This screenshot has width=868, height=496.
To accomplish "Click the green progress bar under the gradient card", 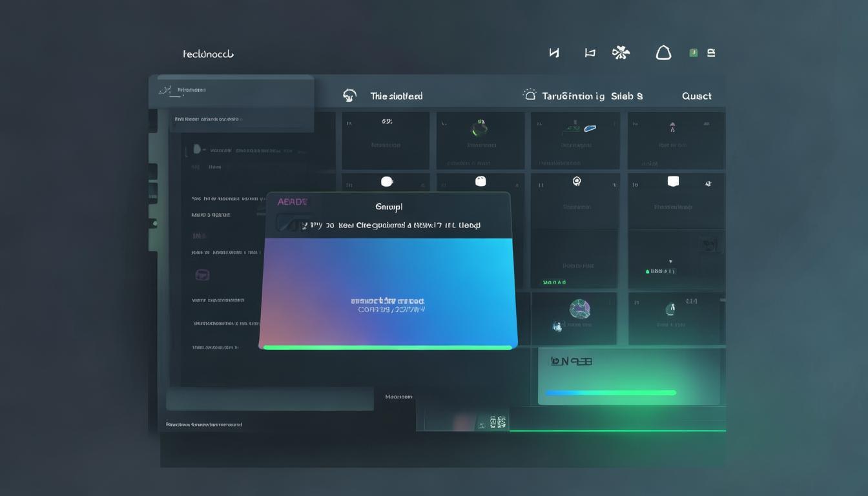I will pyautogui.click(x=387, y=347).
